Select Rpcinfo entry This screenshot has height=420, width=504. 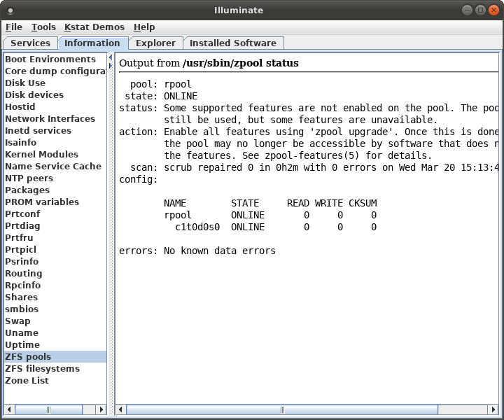pyautogui.click(x=55, y=285)
